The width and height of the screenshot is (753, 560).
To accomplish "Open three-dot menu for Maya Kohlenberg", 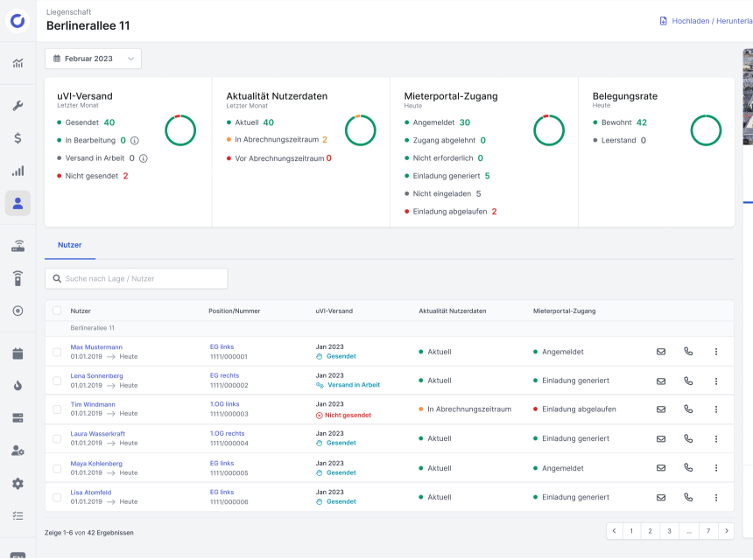I will (715, 468).
